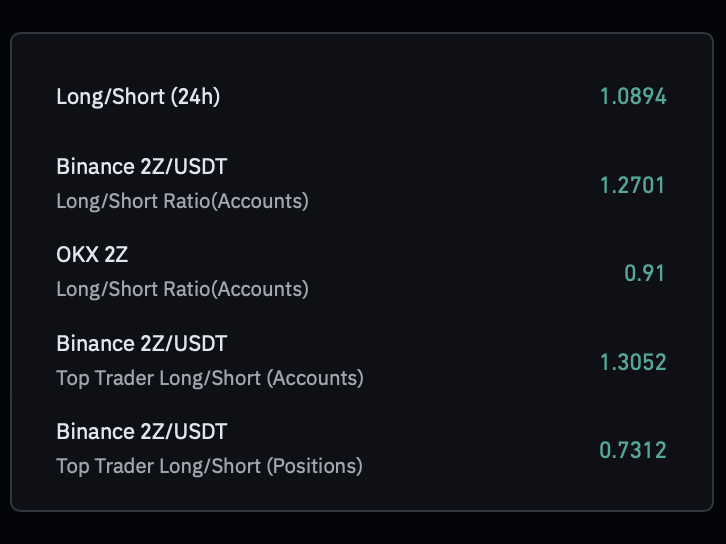Click the 1.0894 long/short value

(x=632, y=97)
